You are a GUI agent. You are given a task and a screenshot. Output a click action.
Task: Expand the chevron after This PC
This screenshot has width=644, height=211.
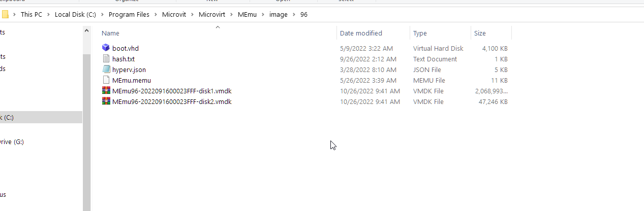coord(49,15)
